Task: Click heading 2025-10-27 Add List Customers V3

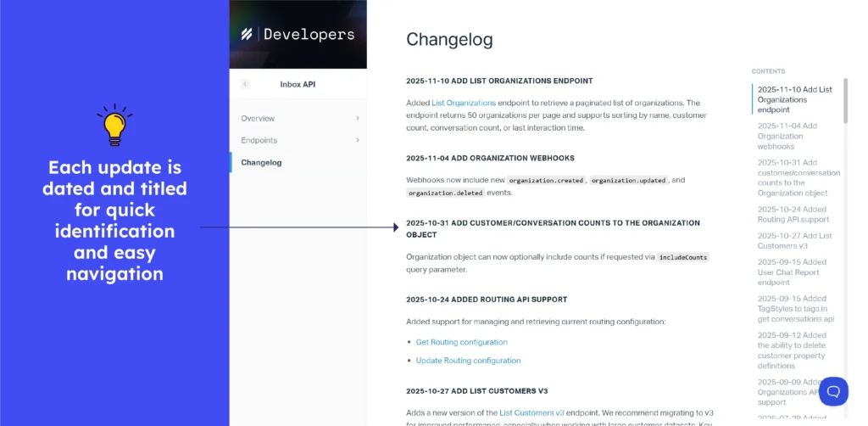Action: [476, 390]
